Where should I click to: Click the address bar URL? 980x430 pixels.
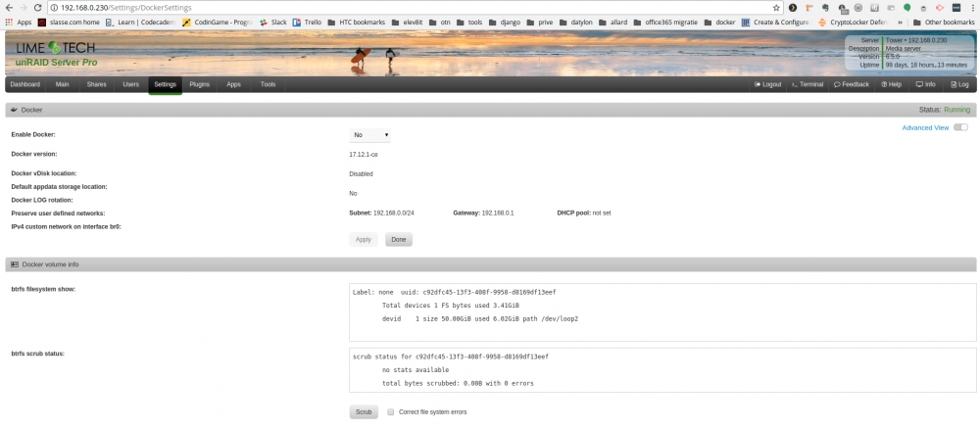pyautogui.click(x=126, y=8)
